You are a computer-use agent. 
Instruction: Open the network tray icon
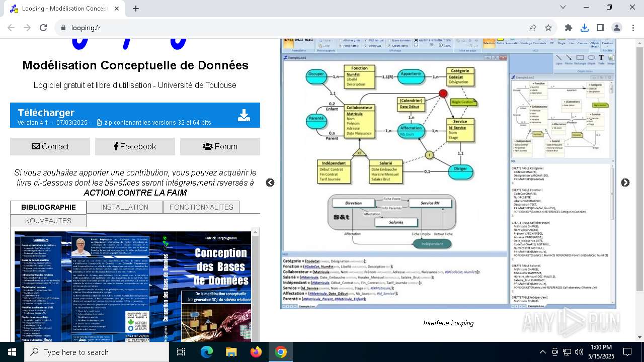[567, 352]
